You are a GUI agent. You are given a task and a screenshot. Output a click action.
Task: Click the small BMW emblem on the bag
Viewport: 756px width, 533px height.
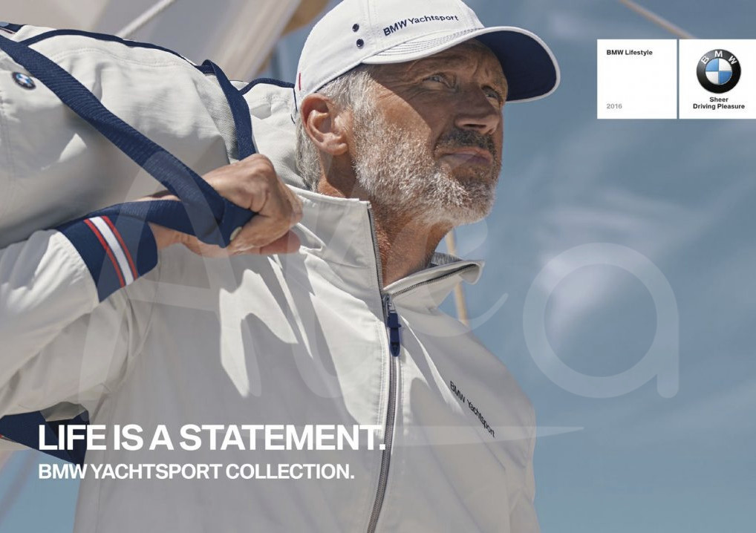pos(24,80)
